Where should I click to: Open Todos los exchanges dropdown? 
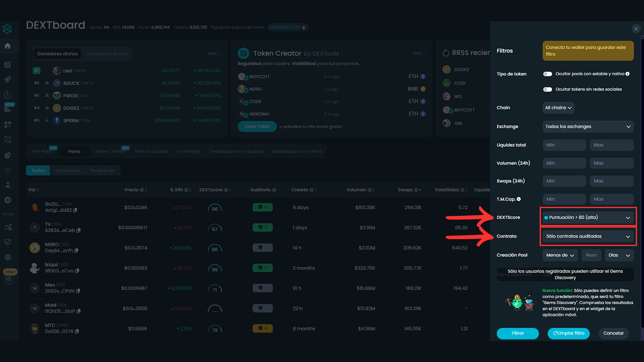588,126
